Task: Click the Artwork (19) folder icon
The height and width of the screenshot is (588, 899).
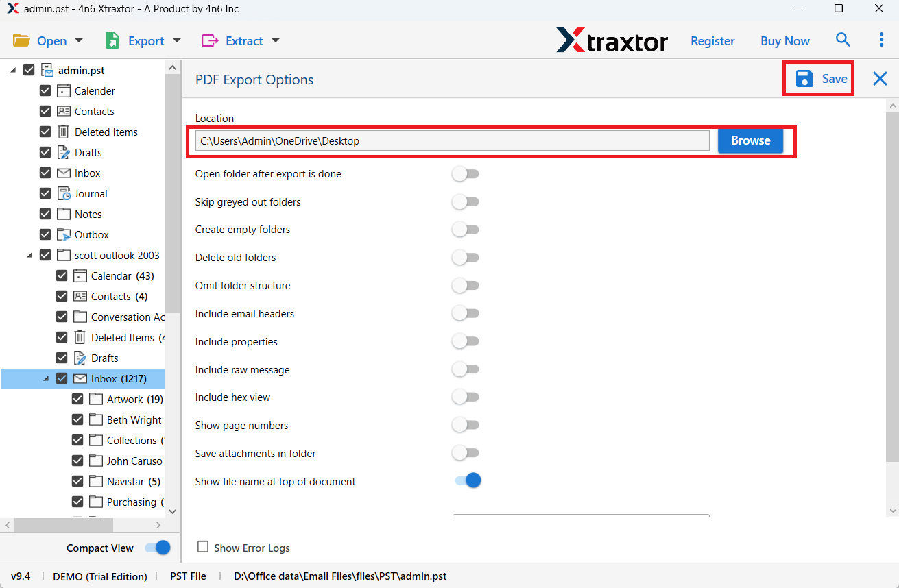Action: click(96, 399)
